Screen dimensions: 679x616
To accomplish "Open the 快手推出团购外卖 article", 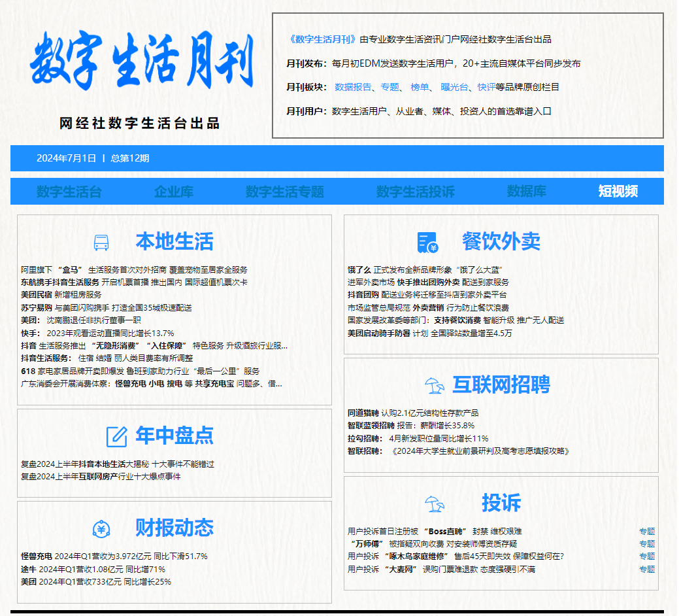I will (428, 283).
